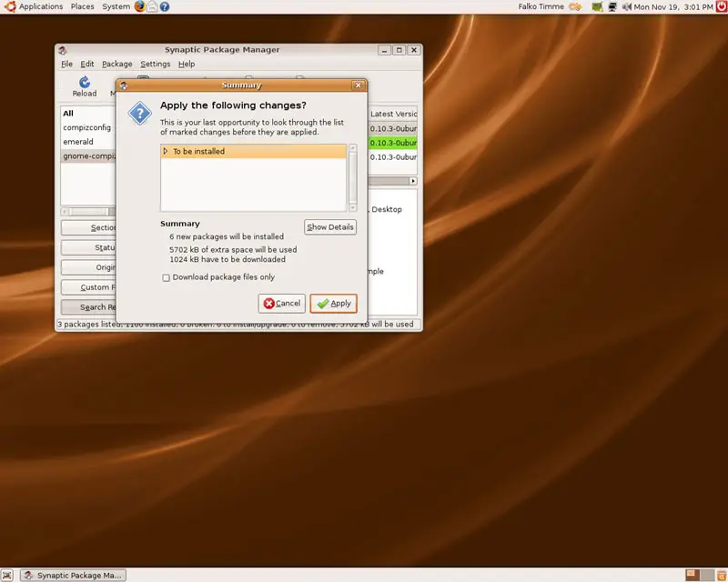Click the network monitor tray icon
Image resolution: width=728 pixels, height=582 pixels.
click(613, 6)
